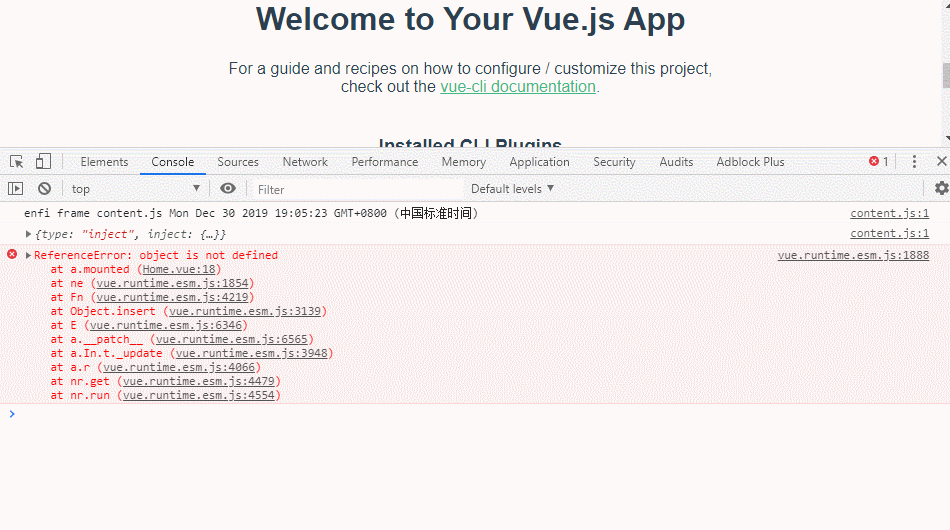Open vue.runtime.esm.js:4219 stack link
The width and height of the screenshot is (950, 530).
[x=173, y=297]
